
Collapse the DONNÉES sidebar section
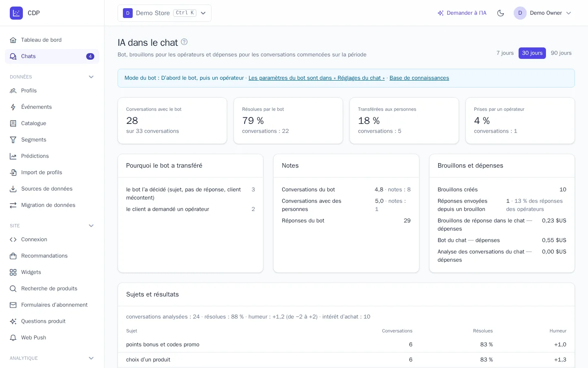pos(91,77)
